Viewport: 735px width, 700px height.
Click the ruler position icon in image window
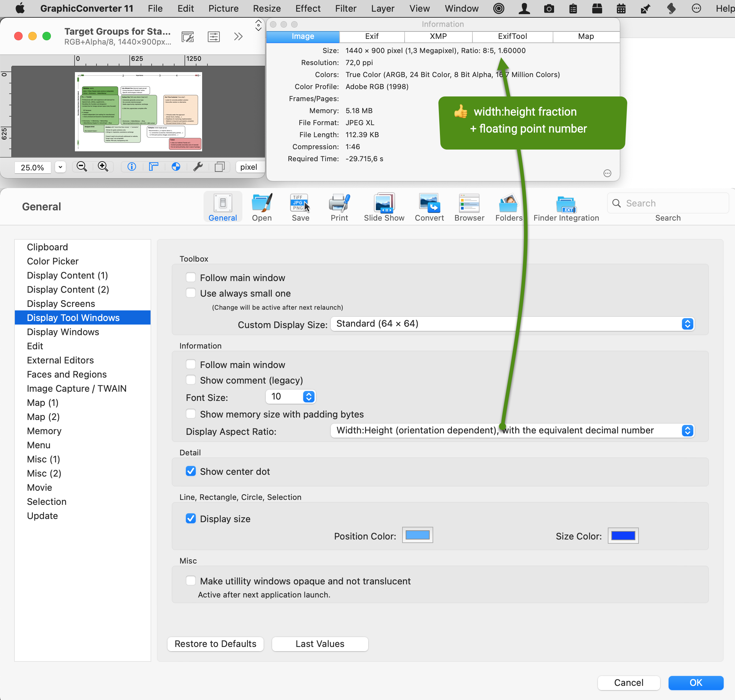[x=154, y=167]
